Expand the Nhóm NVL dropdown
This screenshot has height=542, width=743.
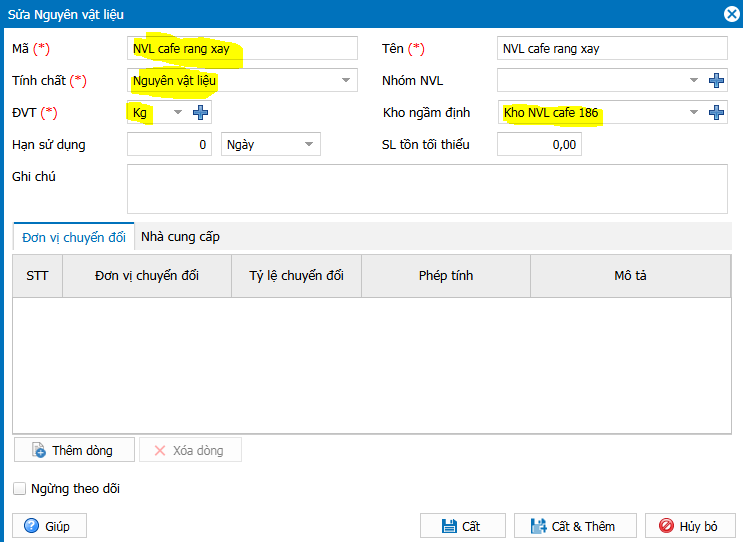point(694,80)
